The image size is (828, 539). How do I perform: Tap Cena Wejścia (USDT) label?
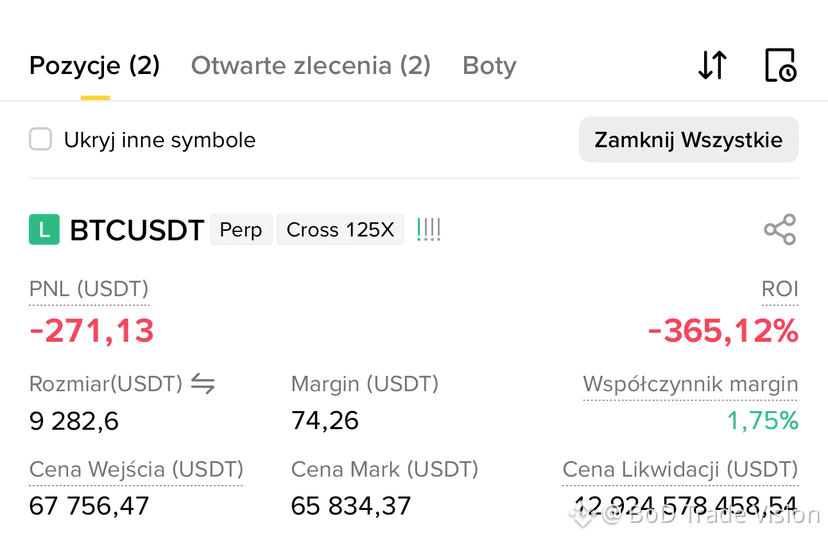136,469
